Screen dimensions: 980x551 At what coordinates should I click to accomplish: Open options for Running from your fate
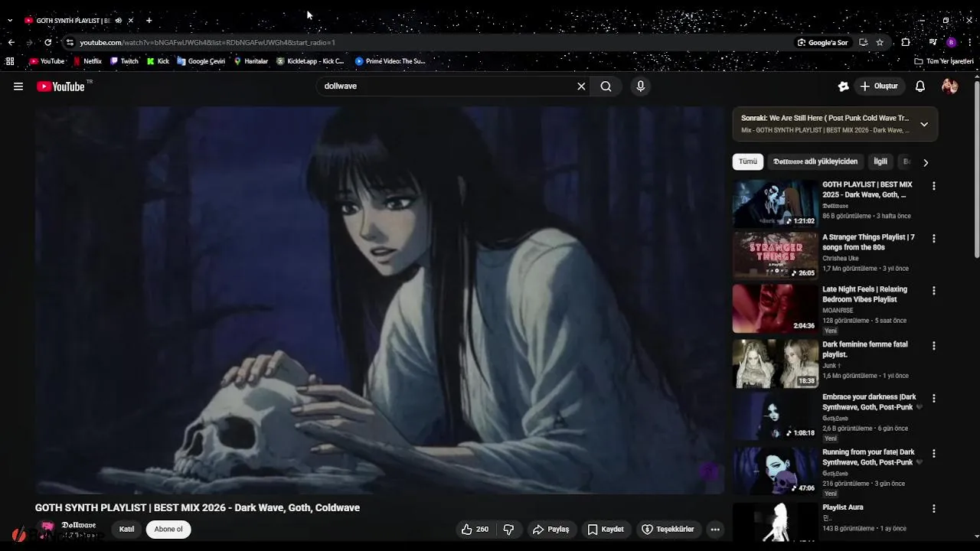(933, 454)
